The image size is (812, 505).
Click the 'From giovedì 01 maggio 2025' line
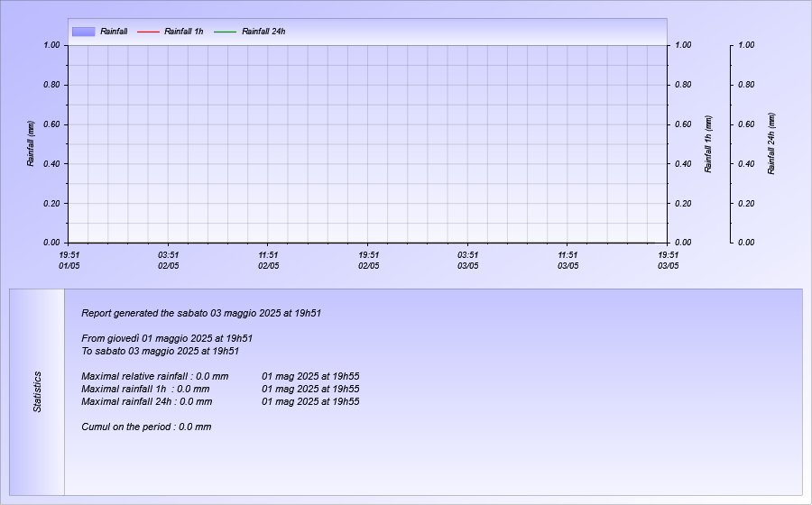[x=167, y=338]
